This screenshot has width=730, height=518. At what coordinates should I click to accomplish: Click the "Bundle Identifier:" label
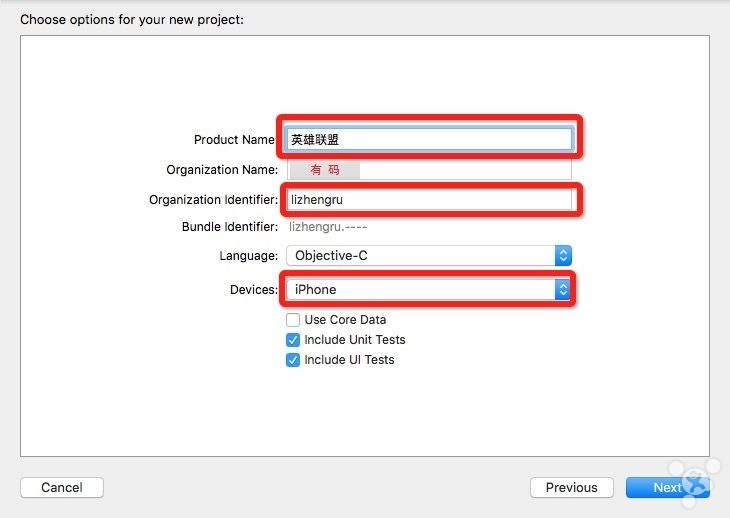230,227
